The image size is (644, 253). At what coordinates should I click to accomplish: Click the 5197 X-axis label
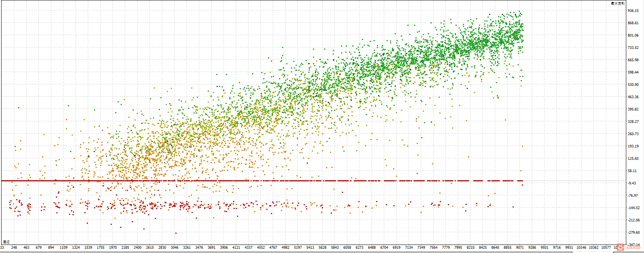pyautogui.click(x=298, y=248)
